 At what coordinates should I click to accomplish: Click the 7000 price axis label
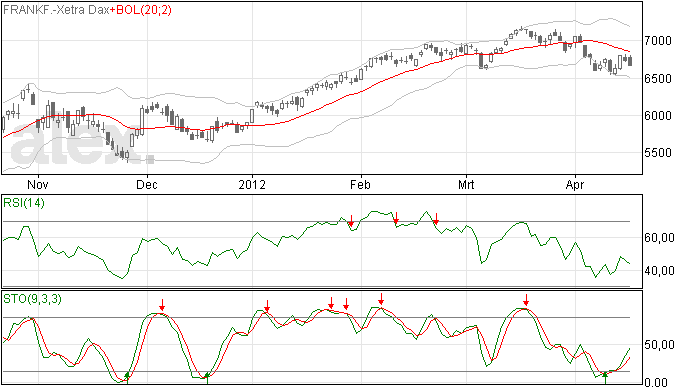[x=658, y=41]
